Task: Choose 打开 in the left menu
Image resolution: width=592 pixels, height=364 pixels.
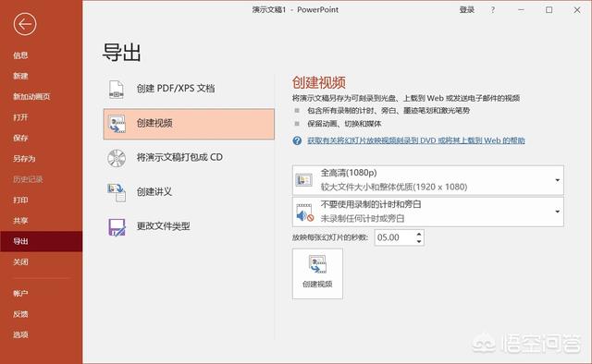Action: click(20, 117)
